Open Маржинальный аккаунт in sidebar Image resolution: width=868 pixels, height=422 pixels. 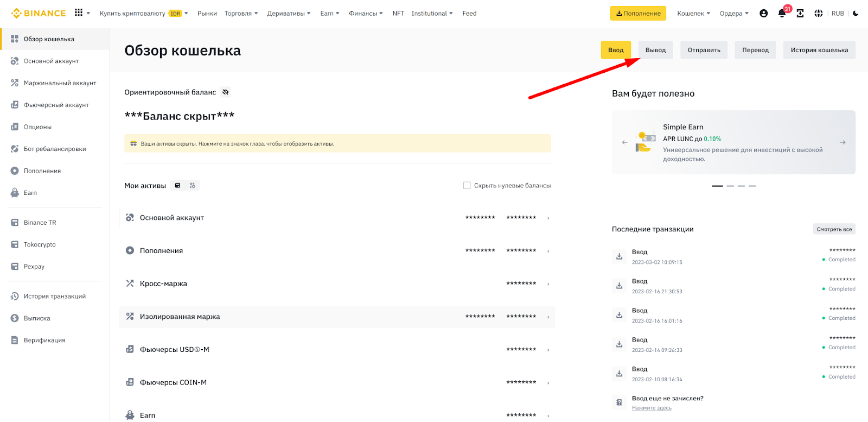(x=54, y=83)
